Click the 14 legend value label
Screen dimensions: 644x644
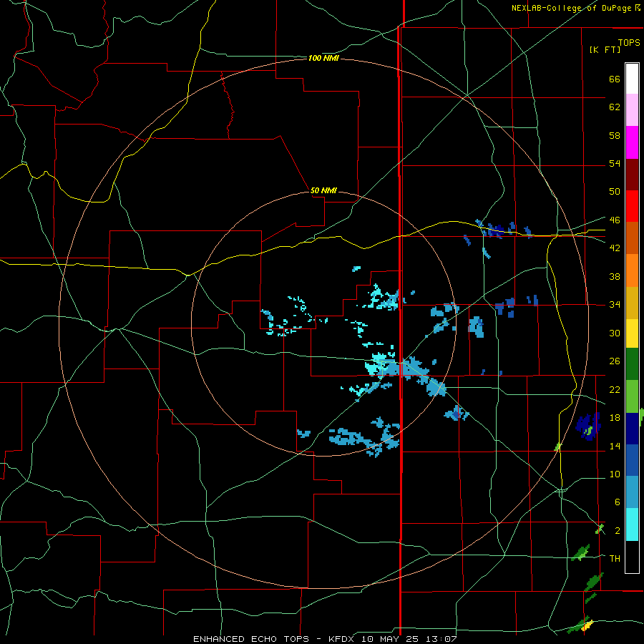(x=615, y=446)
